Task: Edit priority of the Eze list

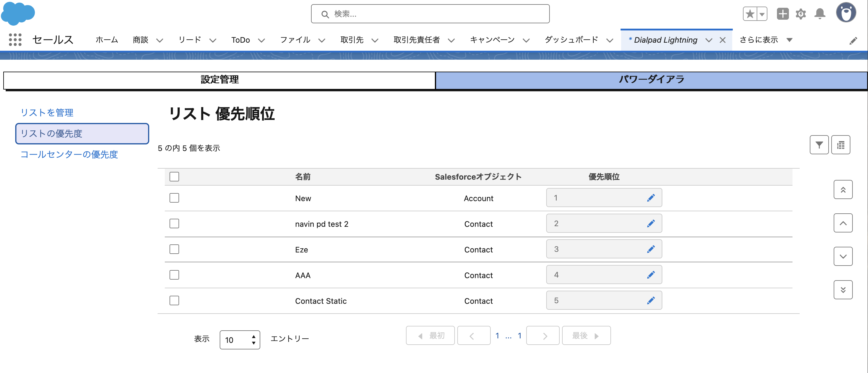Action: (651, 249)
